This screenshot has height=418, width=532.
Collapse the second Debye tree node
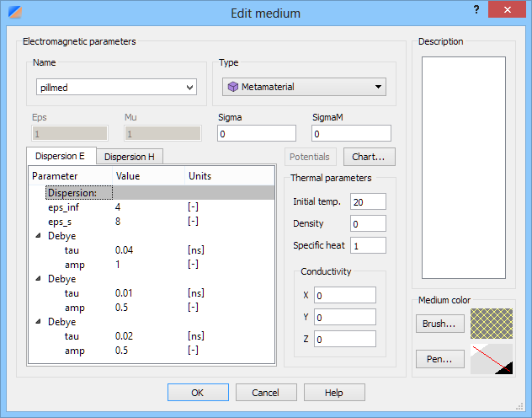pyautogui.click(x=38, y=277)
